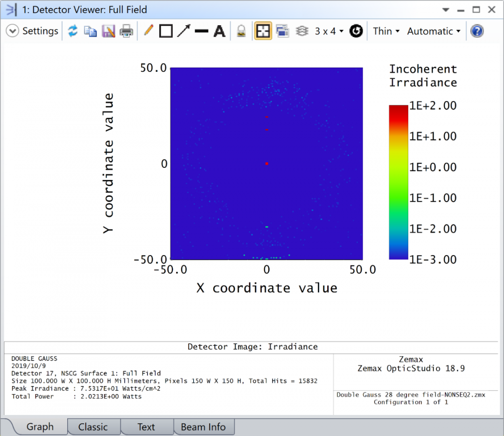
Task: Add text annotation with the A tool
Action: click(x=219, y=31)
